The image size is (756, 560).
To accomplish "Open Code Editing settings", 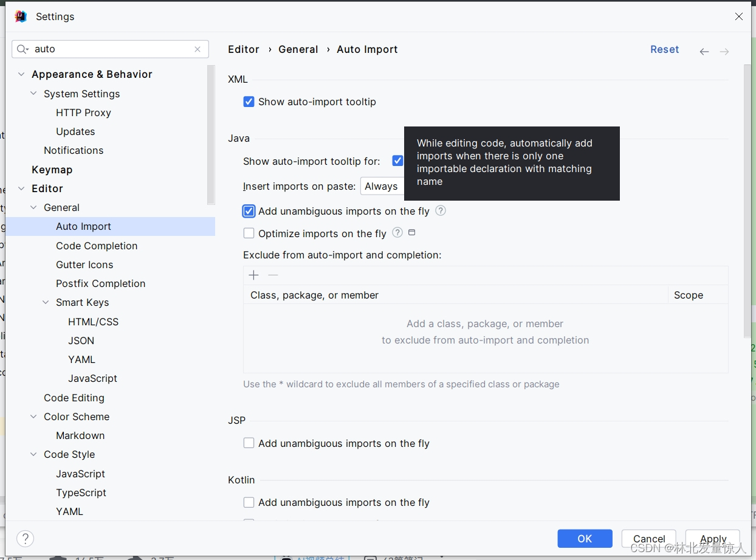I will click(x=74, y=398).
